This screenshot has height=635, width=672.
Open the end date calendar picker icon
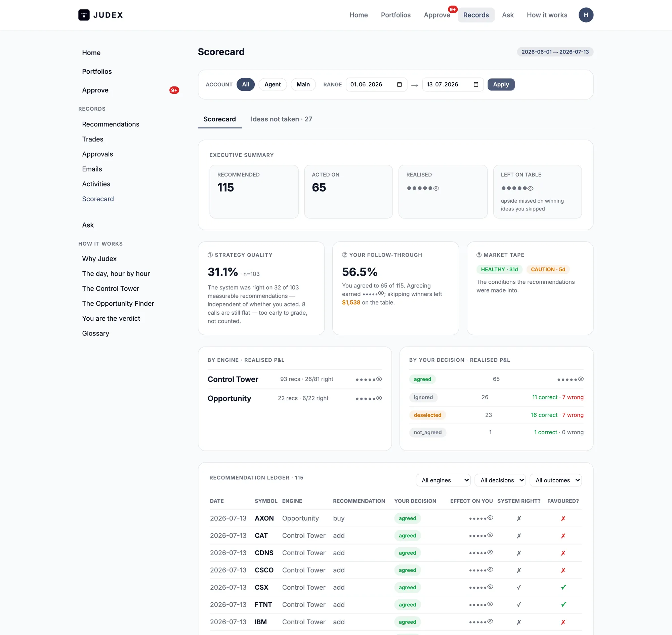click(x=476, y=84)
